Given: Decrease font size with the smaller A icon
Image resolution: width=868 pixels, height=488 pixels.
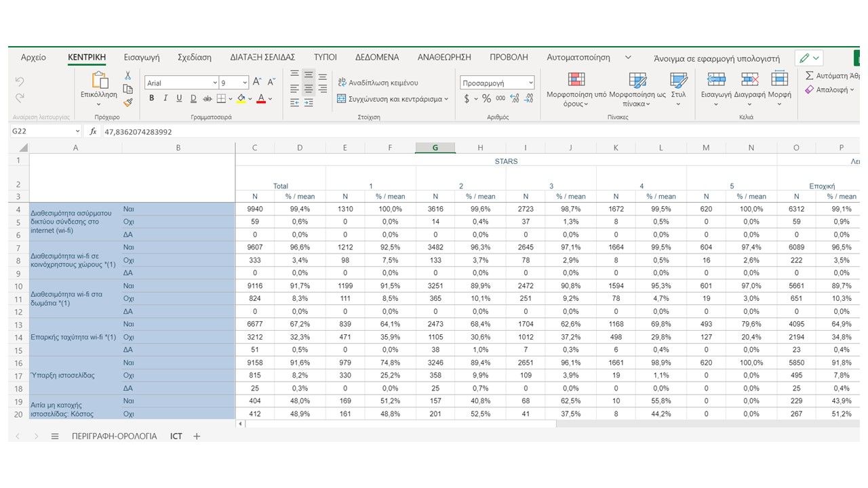Looking at the screenshot, I should pos(271,82).
